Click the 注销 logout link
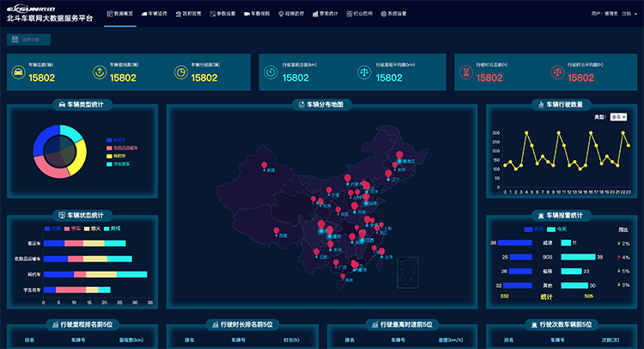 [x=626, y=14]
